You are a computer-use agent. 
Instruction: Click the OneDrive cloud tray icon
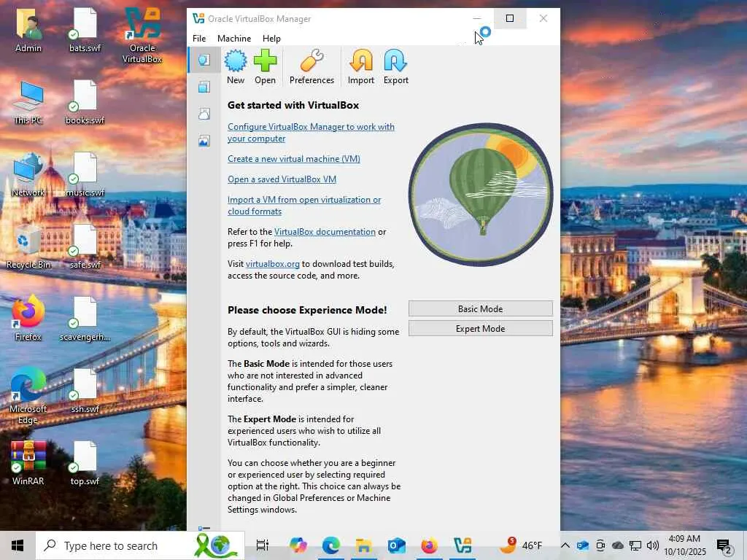[617, 545]
